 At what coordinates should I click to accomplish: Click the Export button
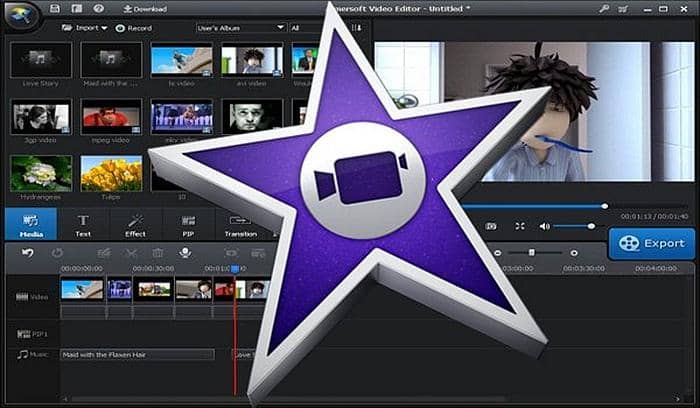pos(652,243)
